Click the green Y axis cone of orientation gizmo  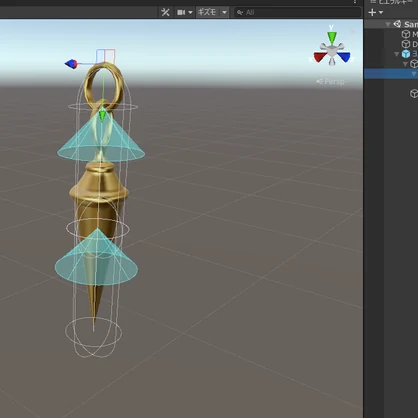pos(332,37)
